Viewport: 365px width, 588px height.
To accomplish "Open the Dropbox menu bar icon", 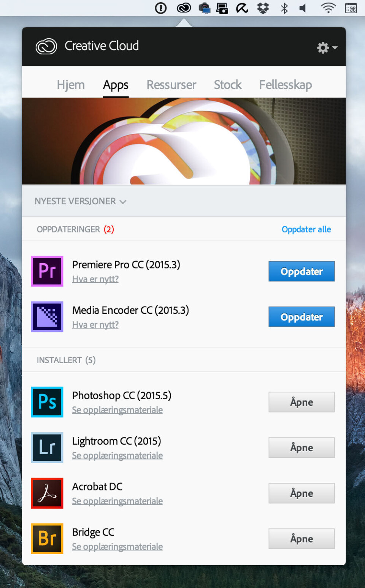I will [x=263, y=8].
